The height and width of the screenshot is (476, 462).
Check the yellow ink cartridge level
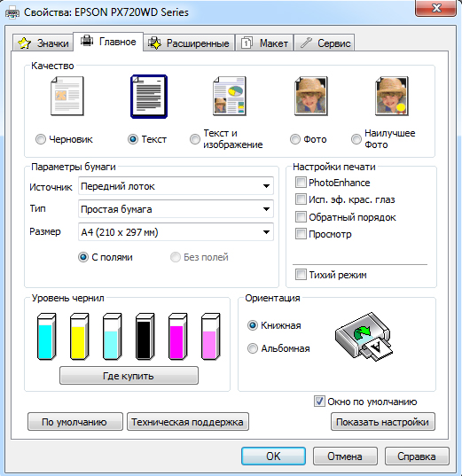79,337
